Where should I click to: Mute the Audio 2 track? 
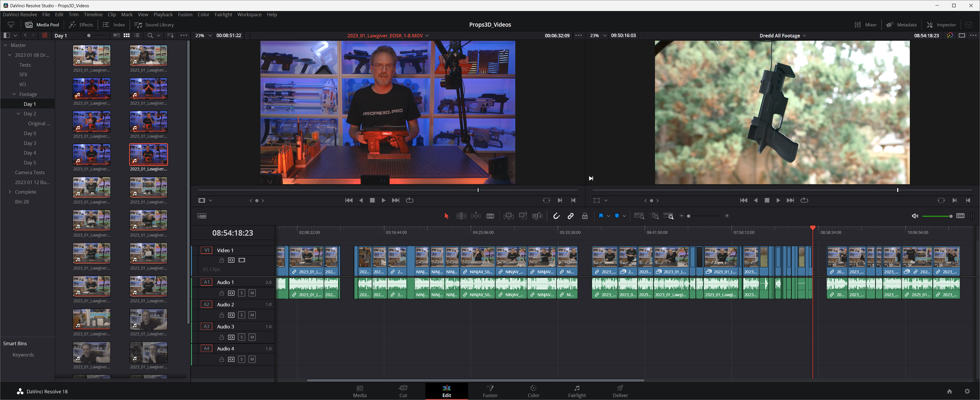[x=252, y=315]
